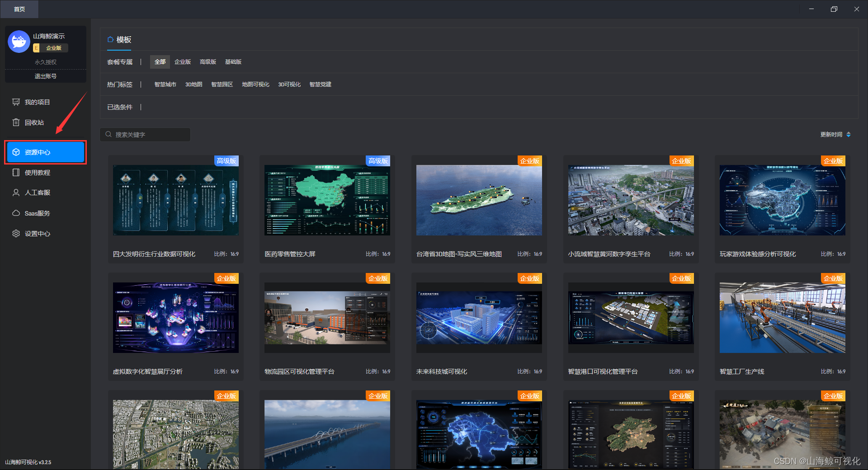This screenshot has width=868, height=470.
Task: Open 智慧工厂生产线 thumbnail
Action: [x=783, y=318]
